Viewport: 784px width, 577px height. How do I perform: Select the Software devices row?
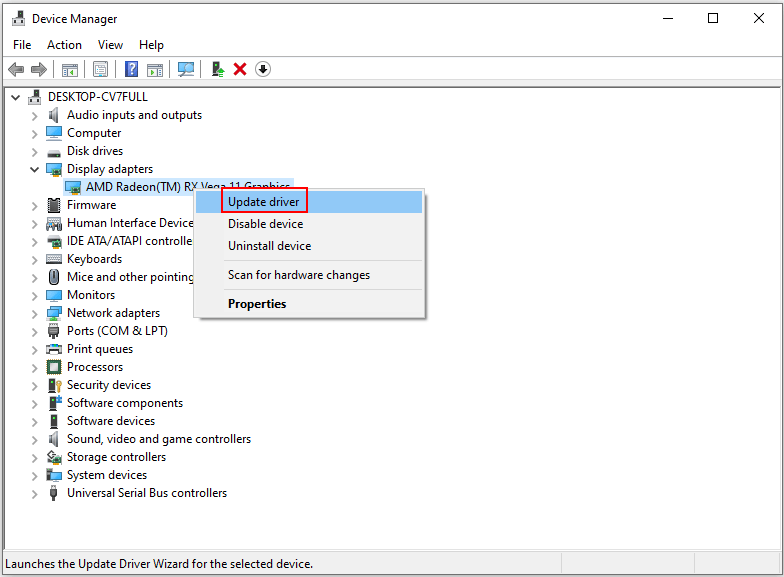tap(111, 421)
